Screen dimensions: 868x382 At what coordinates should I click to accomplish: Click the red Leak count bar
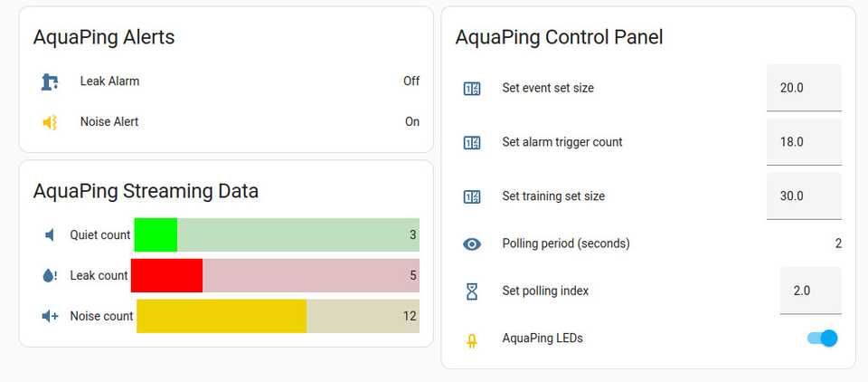167,276
